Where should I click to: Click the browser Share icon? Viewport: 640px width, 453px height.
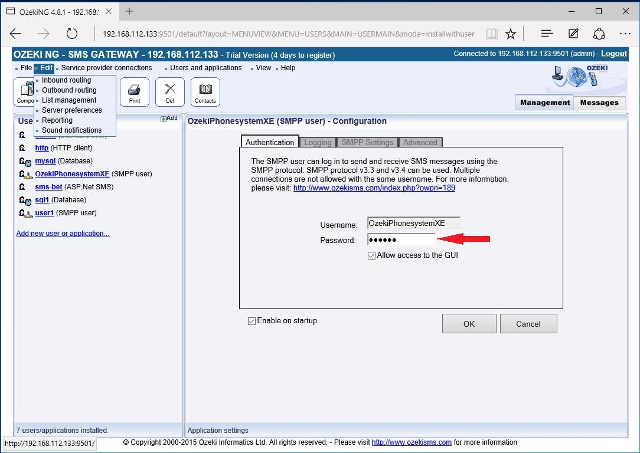point(599,34)
